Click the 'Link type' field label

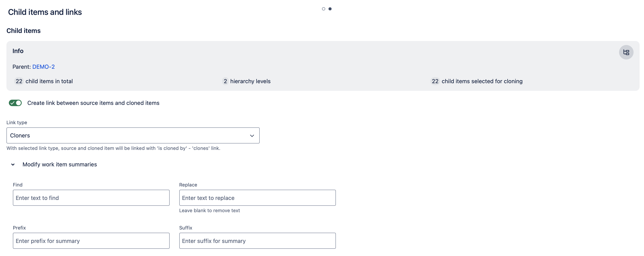17,123
